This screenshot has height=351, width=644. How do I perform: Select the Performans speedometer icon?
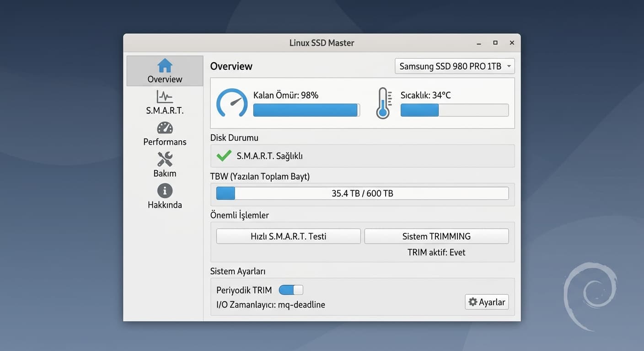tap(165, 128)
